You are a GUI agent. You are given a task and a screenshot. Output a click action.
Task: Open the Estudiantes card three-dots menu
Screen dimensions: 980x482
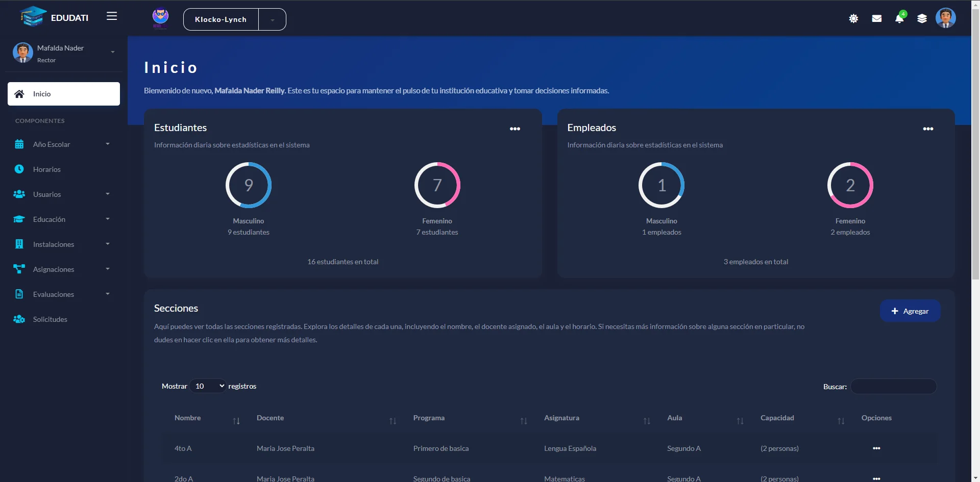pos(515,129)
